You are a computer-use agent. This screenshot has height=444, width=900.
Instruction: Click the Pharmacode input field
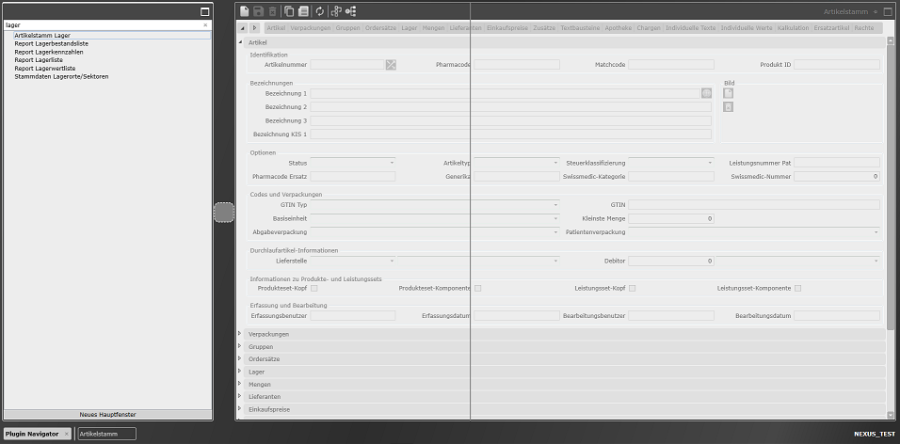pos(517,65)
